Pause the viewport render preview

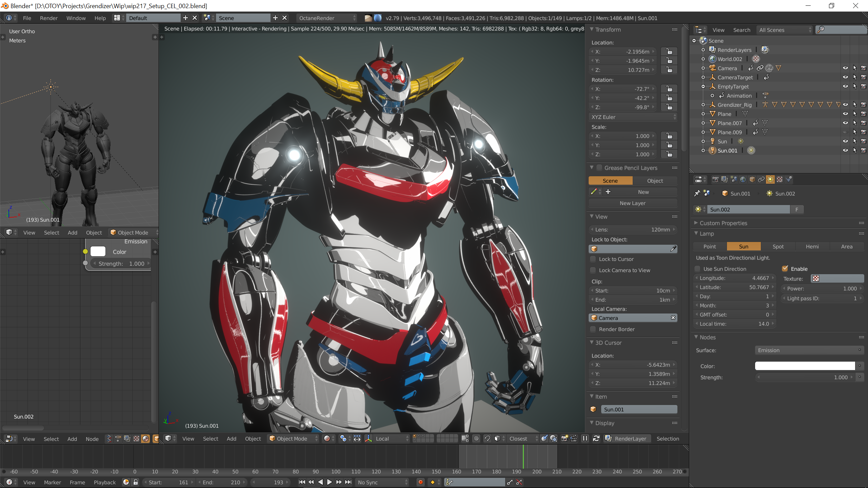coord(585,439)
